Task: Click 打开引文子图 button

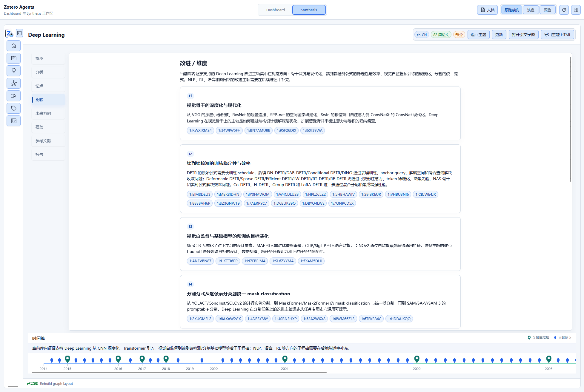Action: point(524,35)
